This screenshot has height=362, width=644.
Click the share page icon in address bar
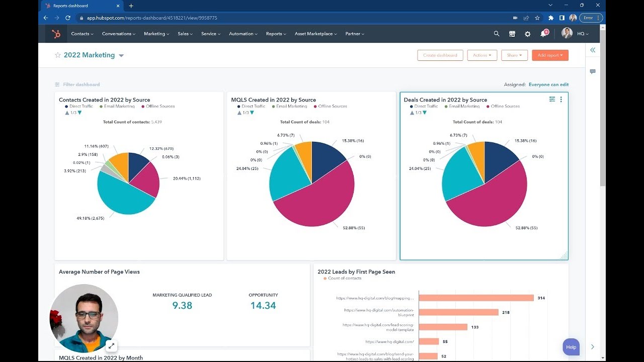coord(526,18)
